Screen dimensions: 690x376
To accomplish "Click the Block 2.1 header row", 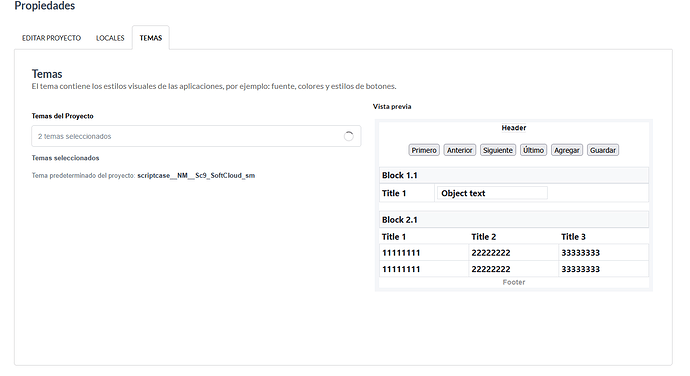I will 514,220.
